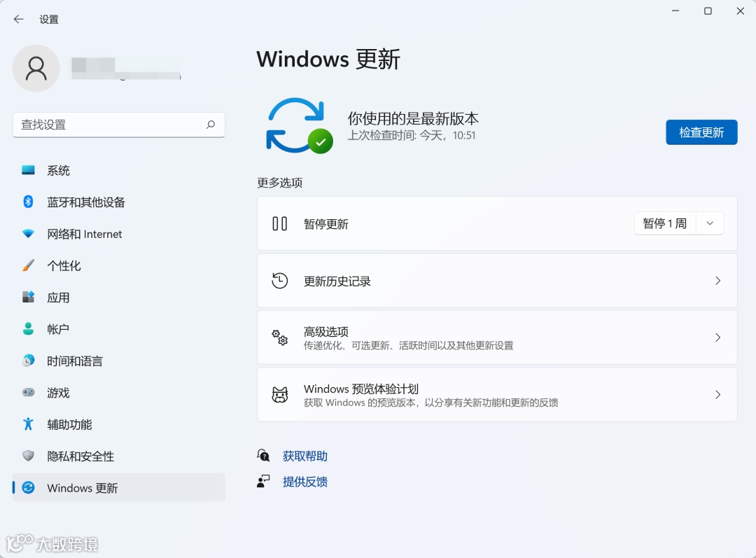Click the 暂停 1 周 button
Screen dimensions: 756x558
pyautogui.click(x=665, y=223)
